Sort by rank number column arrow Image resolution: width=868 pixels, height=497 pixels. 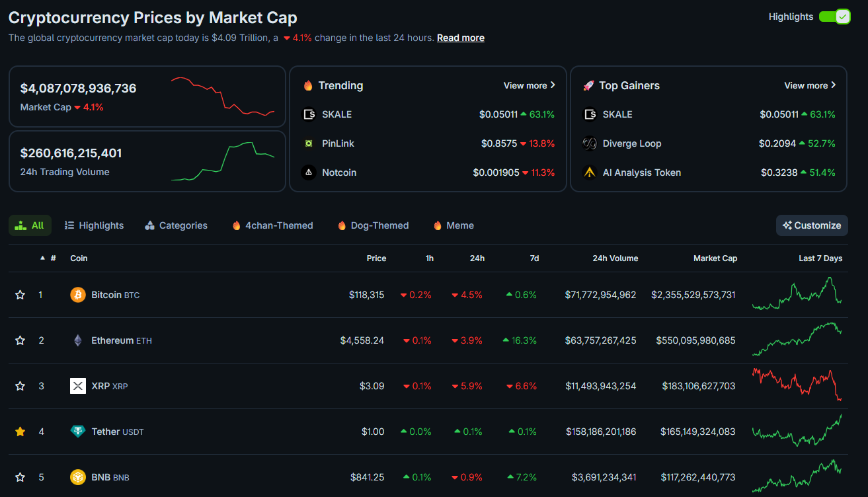pyautogui.click(x=43, y=258)
